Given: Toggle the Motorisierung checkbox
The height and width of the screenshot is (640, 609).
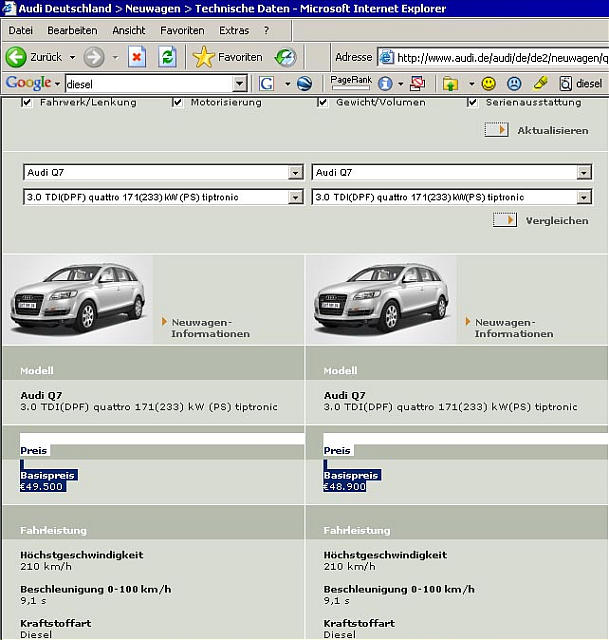Looking at the screenshot, I should point(178,102).
